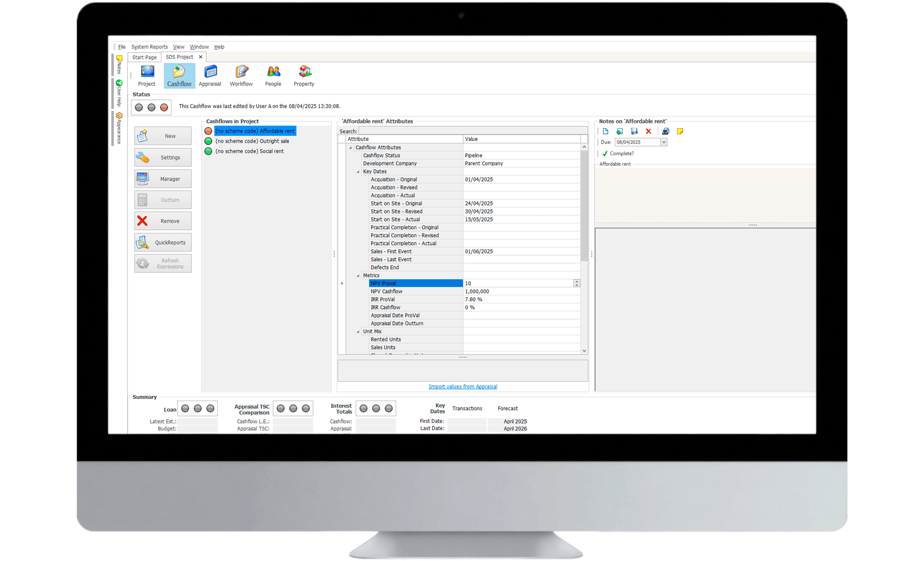Open the Property icon
Image resolution: width=924 pixels, height=561 pixels.
click(304, 75)
